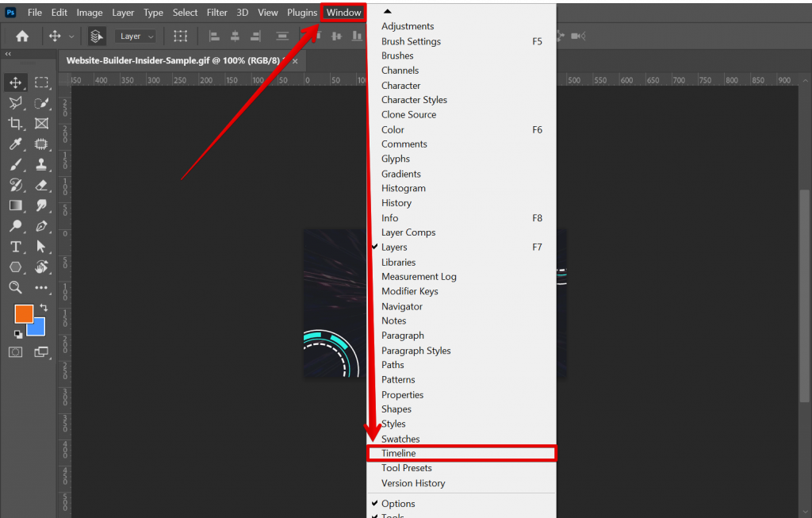Select the Eraser tool
812x518 pixels.
tap(41, 185)
